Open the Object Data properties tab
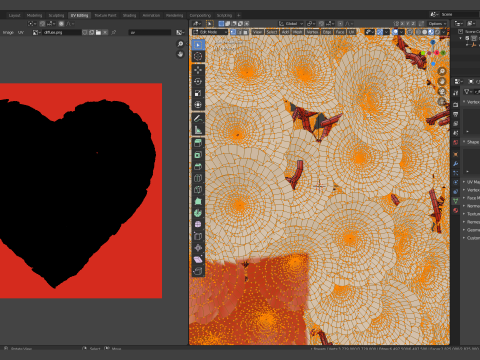Image resolution: width=480 pixels, height=360 pixels. click(456, 201)
